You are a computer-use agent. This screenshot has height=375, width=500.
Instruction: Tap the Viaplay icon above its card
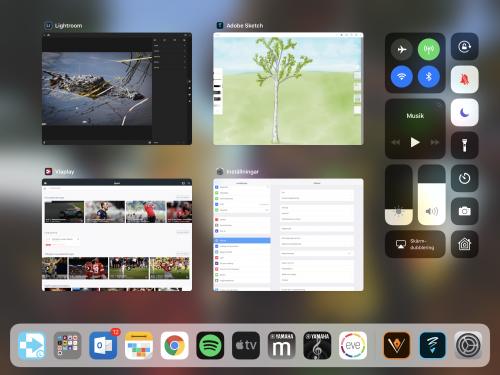(x=48, y=171)
